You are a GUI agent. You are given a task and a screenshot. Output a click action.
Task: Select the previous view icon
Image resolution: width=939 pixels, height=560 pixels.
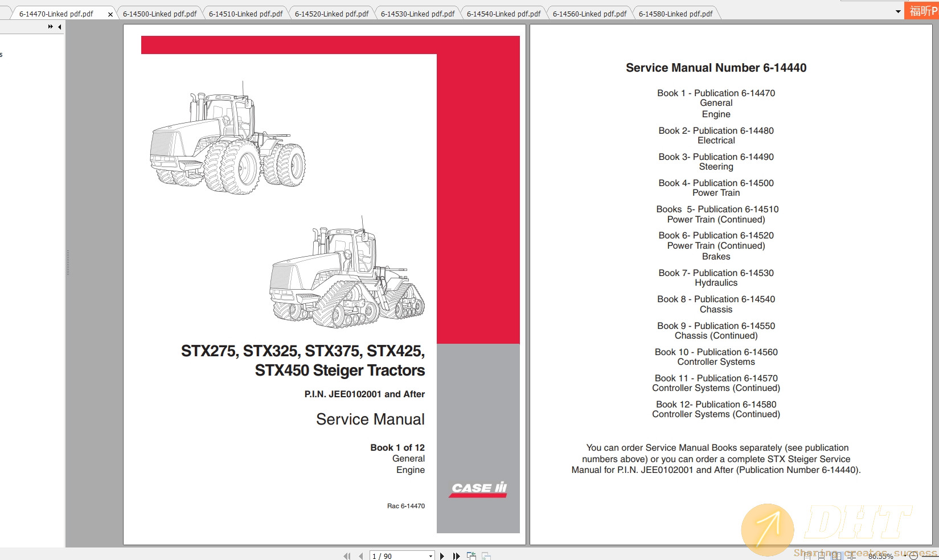pyautogui.click(x=471, y=556)
